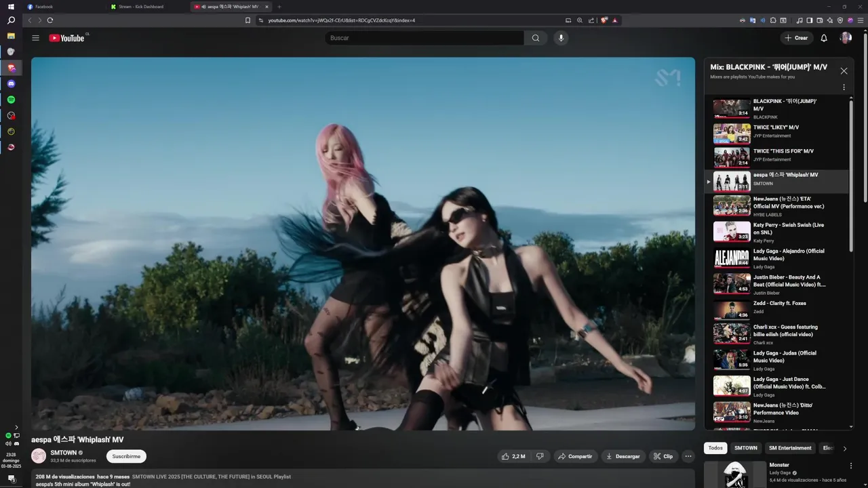Image resolution: width=868 pixels, height=488 pixels.
Task: Open the account avatar menu
Action: (846, 38)
